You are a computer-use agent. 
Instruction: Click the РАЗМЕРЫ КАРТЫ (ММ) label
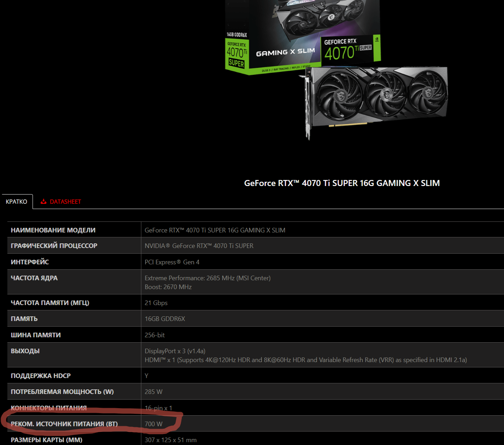coord(46,440)
